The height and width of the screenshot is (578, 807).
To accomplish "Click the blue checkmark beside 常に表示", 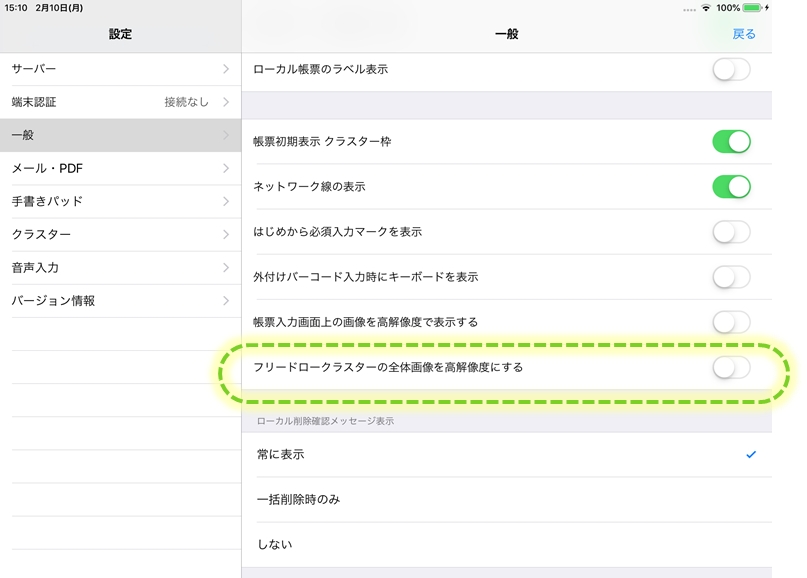I will click(751, 454).
